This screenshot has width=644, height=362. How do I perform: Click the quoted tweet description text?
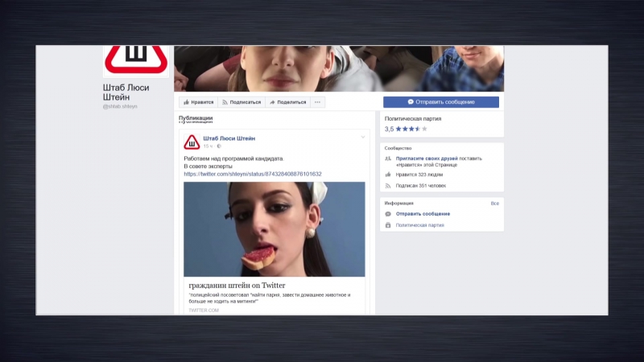pos(270,298)
